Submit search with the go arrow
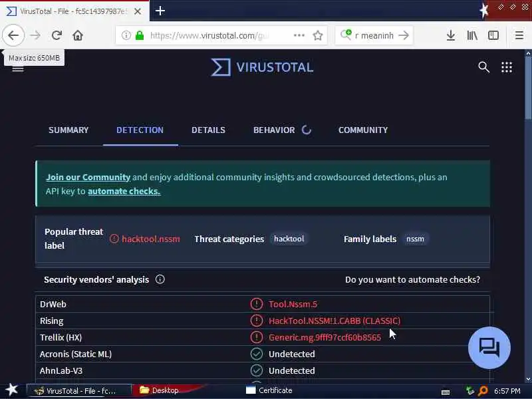 [404, 35]
